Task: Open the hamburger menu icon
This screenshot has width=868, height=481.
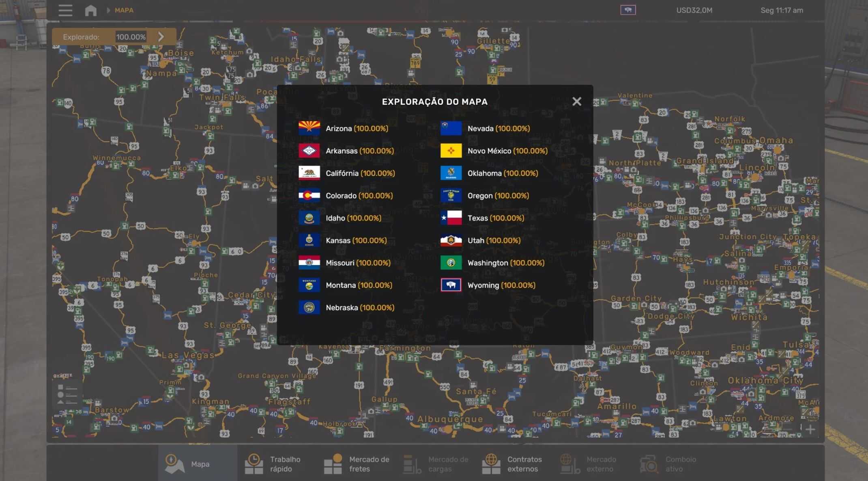Action: coord(65,10)
